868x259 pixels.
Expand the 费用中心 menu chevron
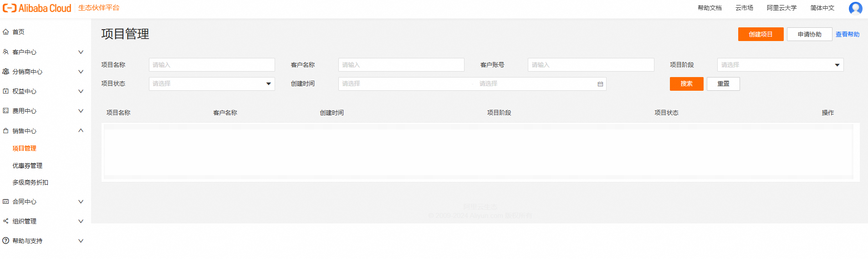81,111
